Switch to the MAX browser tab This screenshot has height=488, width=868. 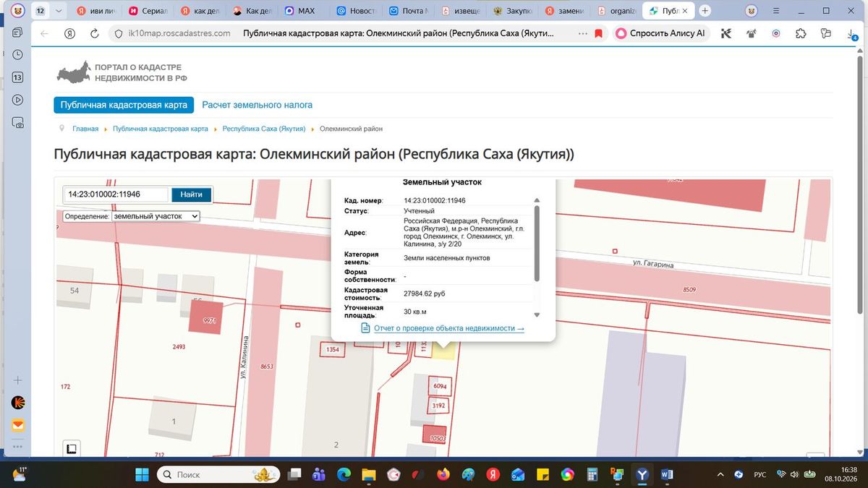(301, 11)
